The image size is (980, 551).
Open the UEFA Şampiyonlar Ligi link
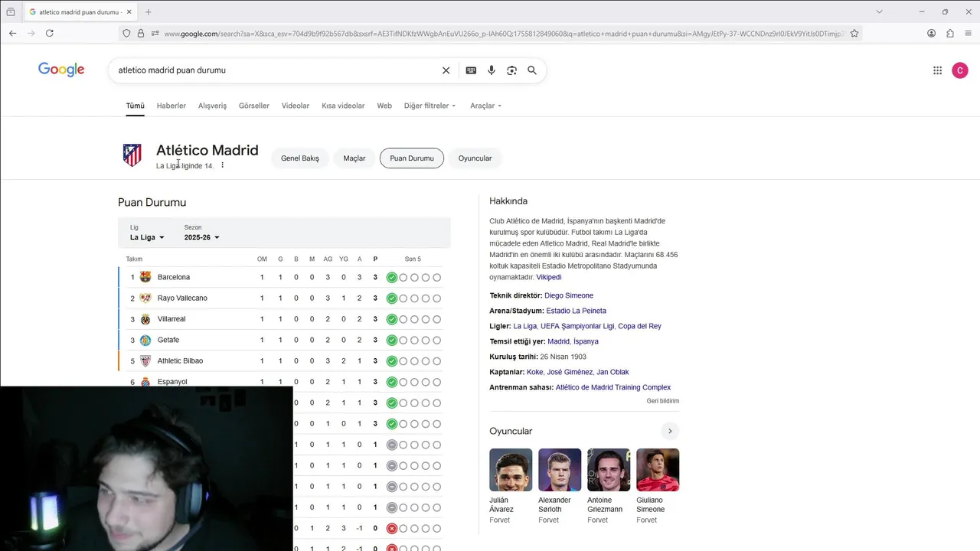(x=577, y=326)
